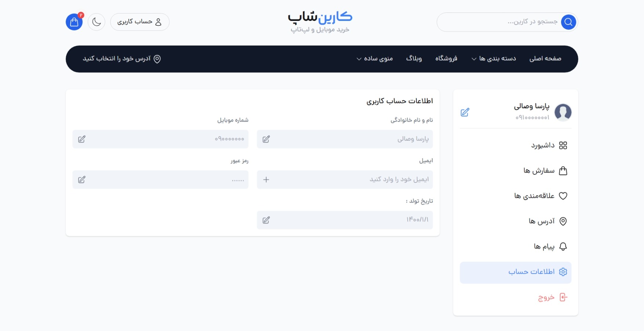Open پیام ها in sidebar

coord(516,247)
